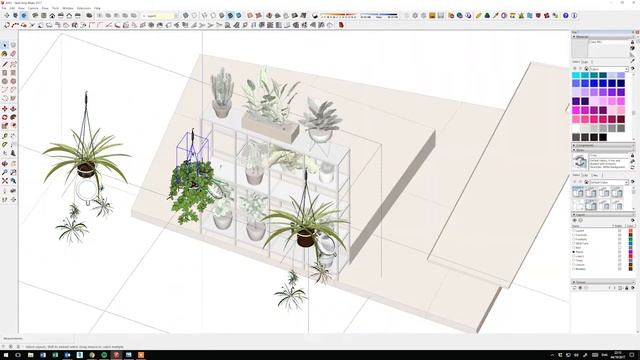The height and width of the screenshot is (360, 640).
Task: Open the blue Help question-mark icon
Action: point(565,16)
